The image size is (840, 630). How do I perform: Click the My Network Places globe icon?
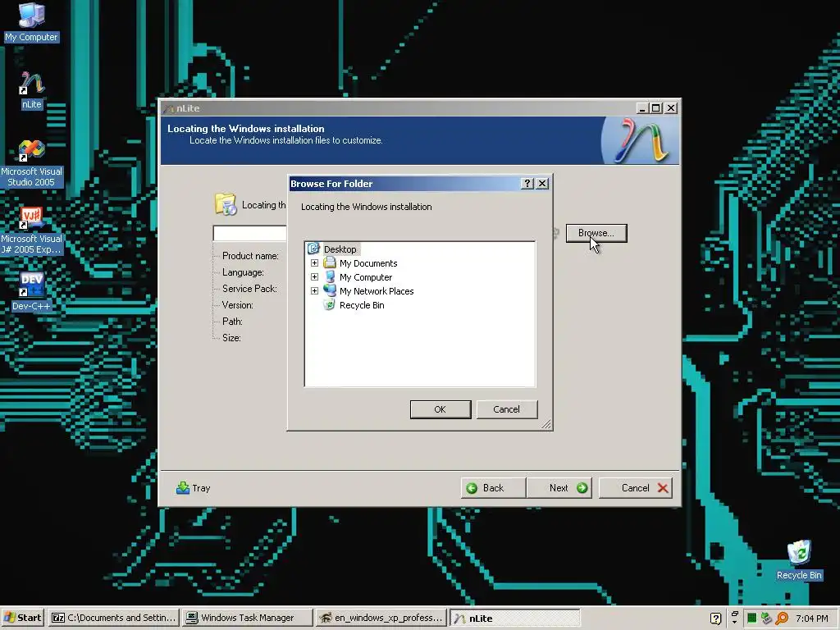coord(330,291)
